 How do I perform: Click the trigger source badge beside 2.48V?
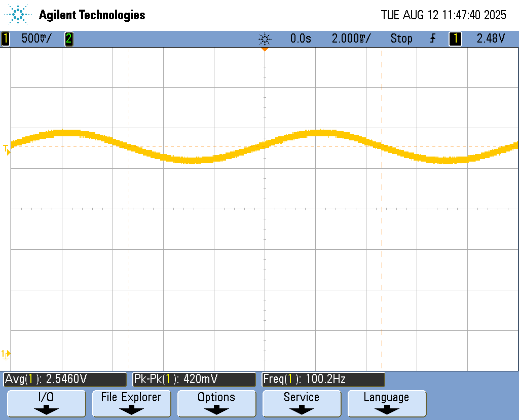coord(455,39)
